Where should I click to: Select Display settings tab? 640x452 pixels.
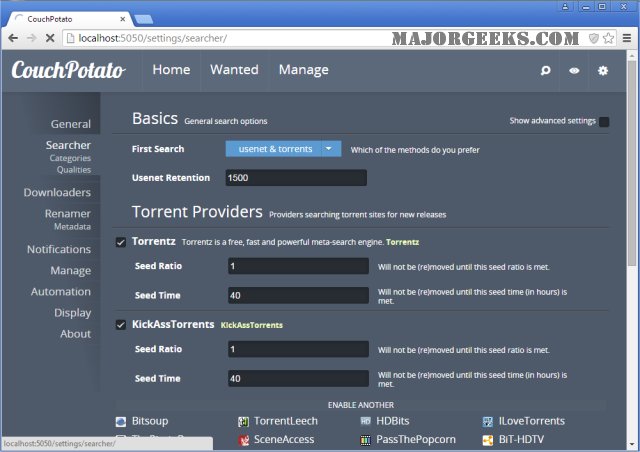pos(73,313)
